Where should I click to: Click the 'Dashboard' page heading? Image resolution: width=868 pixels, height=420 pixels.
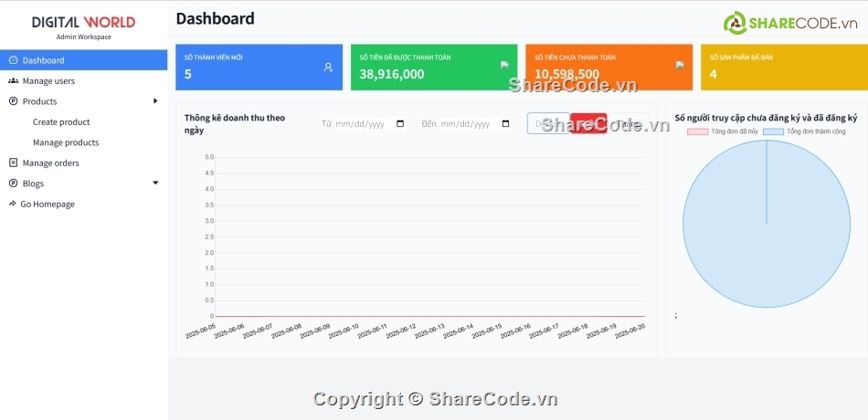click(216, 19)
